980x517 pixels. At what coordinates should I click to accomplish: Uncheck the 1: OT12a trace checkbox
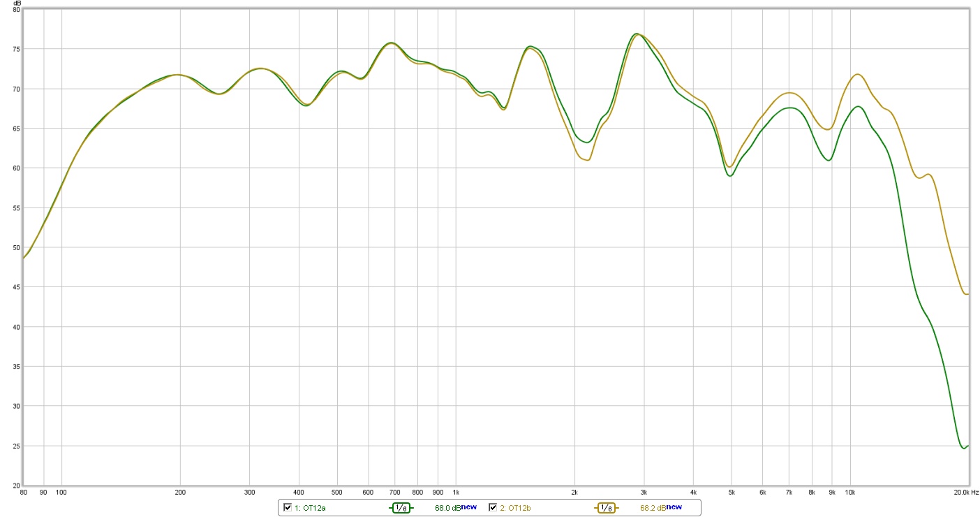pyautogui.click(x=288, y=507)
